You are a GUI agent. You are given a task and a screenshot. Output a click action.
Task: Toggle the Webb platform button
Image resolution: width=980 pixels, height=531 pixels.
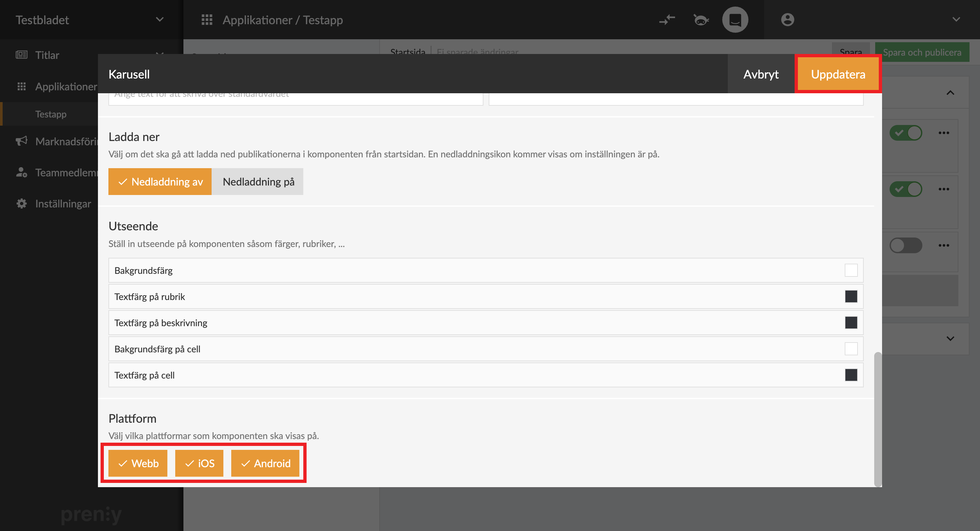[138, 463]
